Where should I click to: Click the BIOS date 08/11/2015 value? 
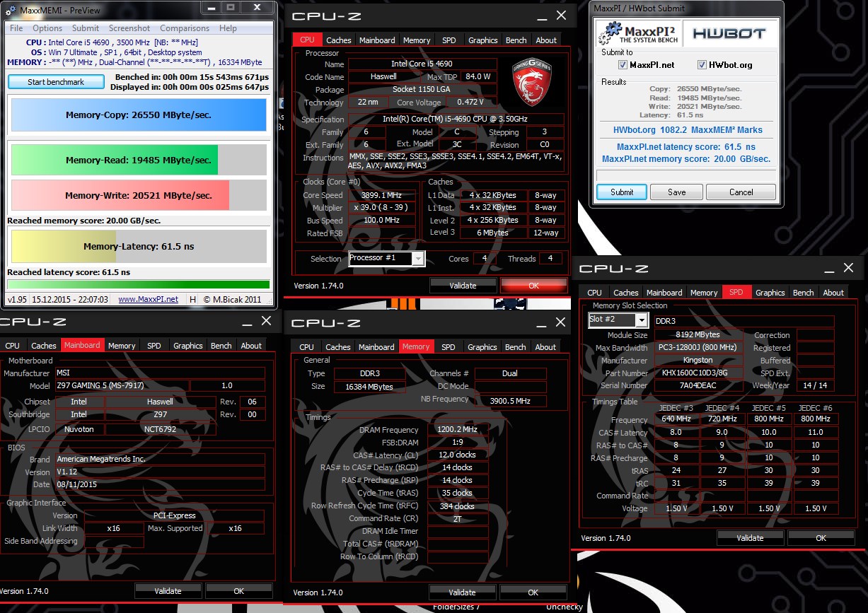click(x=160, y=485)
